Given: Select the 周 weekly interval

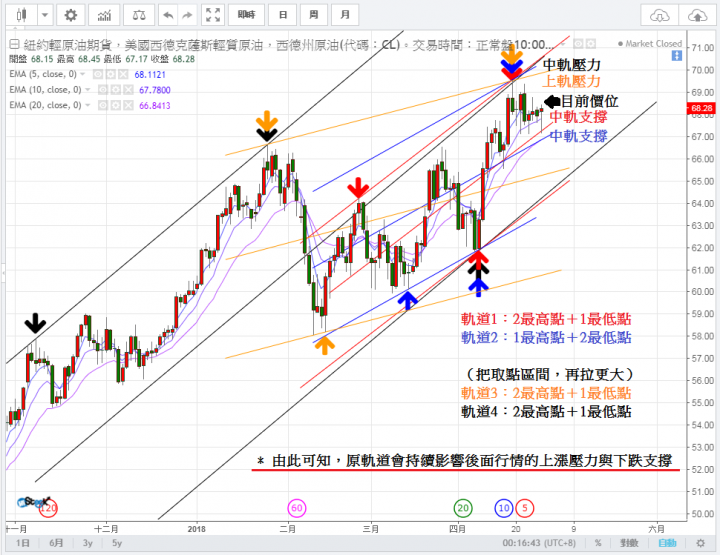Looking at the screenshot, I should point(314,15).
